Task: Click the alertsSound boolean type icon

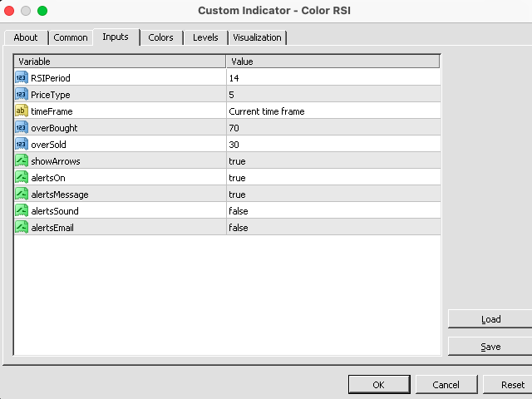Action: tap(22, 210)
